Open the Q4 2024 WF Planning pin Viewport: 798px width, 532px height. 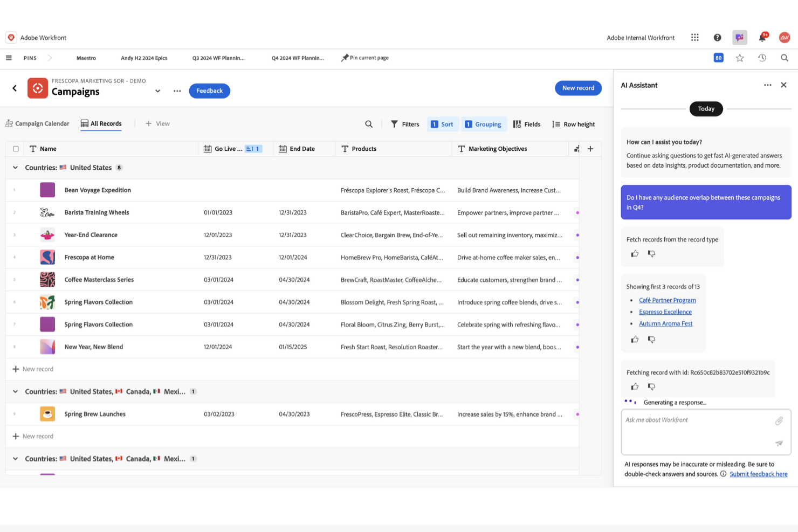298,58
